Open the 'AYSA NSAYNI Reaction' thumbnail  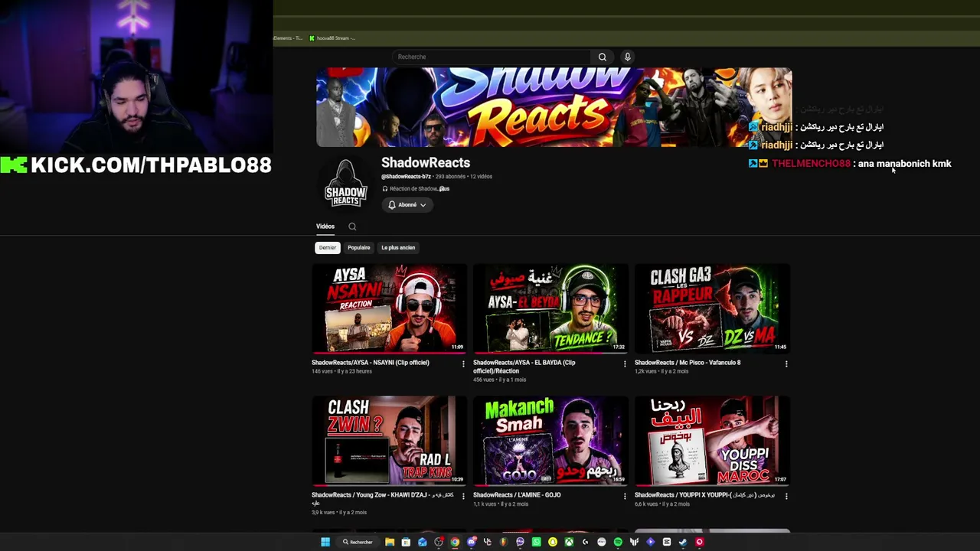coord(389,308)
